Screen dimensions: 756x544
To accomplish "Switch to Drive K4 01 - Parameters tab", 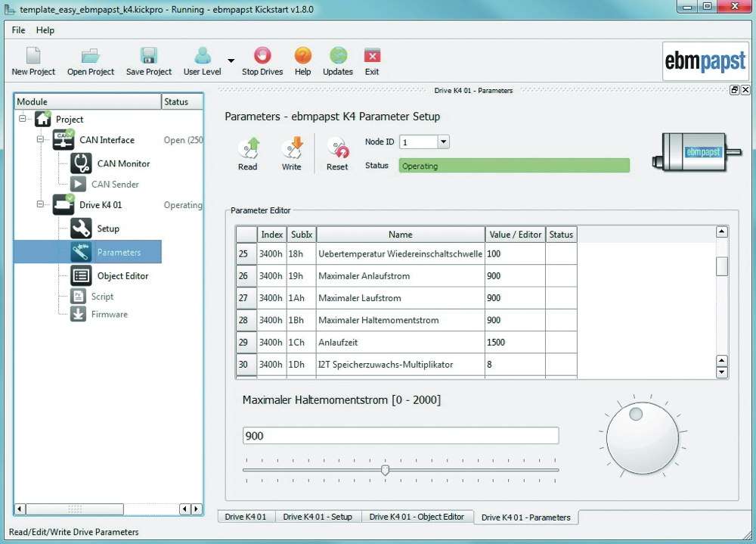I will [526, 517].
